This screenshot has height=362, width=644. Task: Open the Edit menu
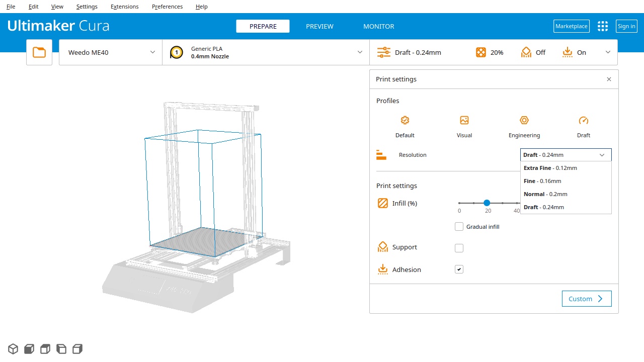point(33,7)
